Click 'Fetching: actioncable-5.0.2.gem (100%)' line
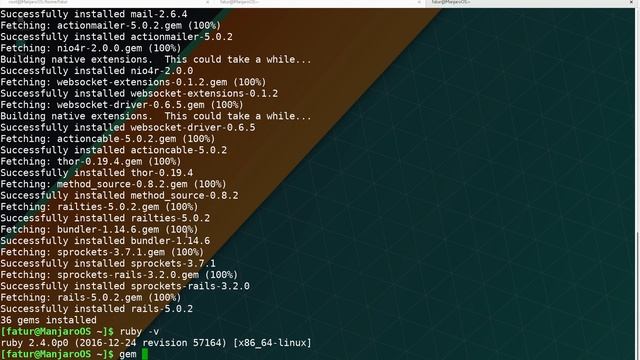The height and width of the screenshot is (360, 640). 108,139
